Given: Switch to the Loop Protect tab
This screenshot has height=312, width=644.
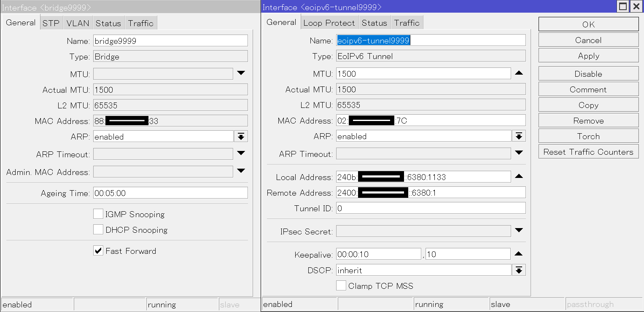Looking at the screenshot, I should click(x=329, y=22).
